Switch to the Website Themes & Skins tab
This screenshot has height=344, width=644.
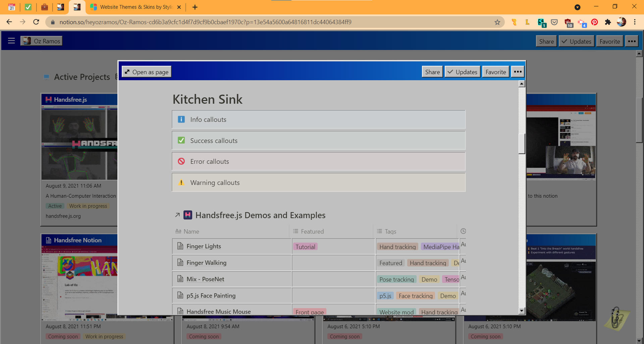136,7
